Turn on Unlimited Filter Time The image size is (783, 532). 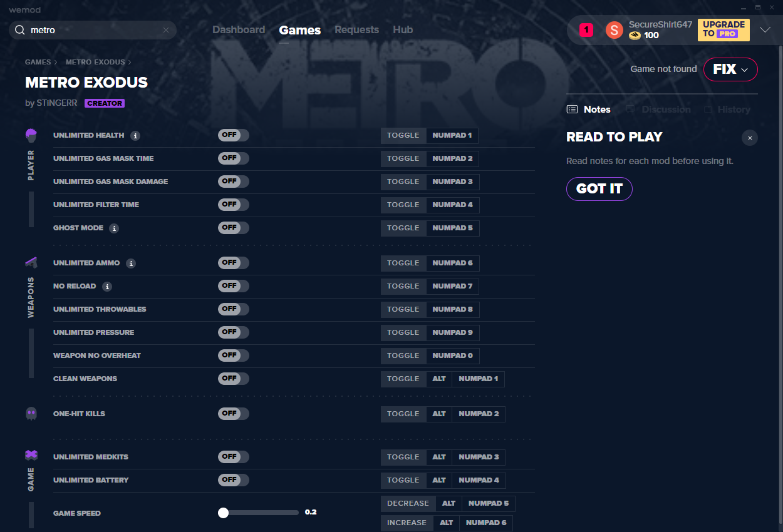tap(234, 205)
